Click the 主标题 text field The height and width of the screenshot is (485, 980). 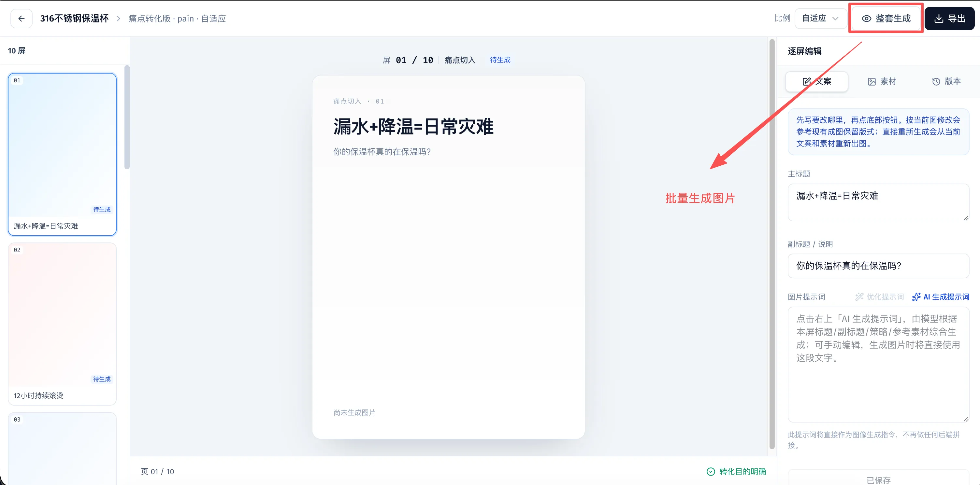point(878,202)
